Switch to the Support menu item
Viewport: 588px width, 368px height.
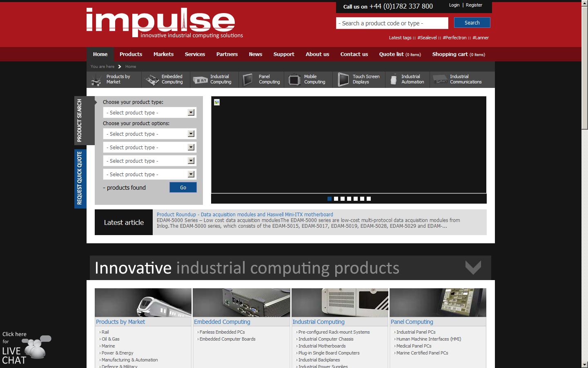click(x=283, y=54)
